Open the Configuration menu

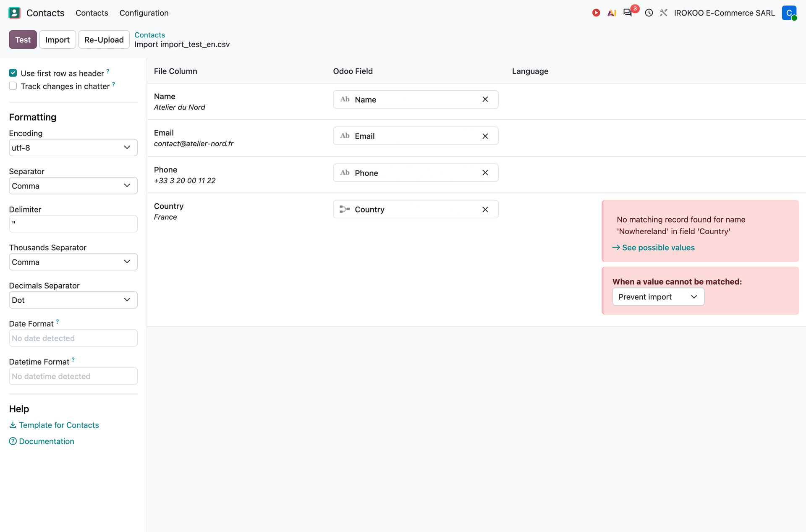(x=144, y=13)
